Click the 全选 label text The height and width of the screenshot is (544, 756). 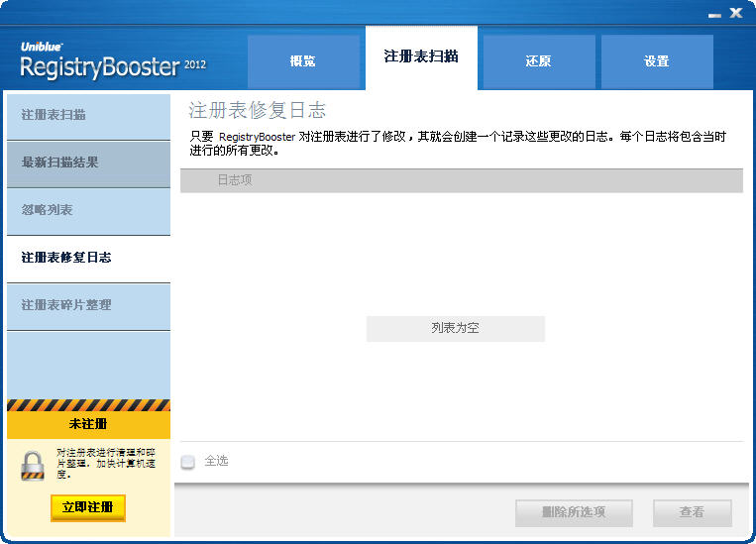216,461
